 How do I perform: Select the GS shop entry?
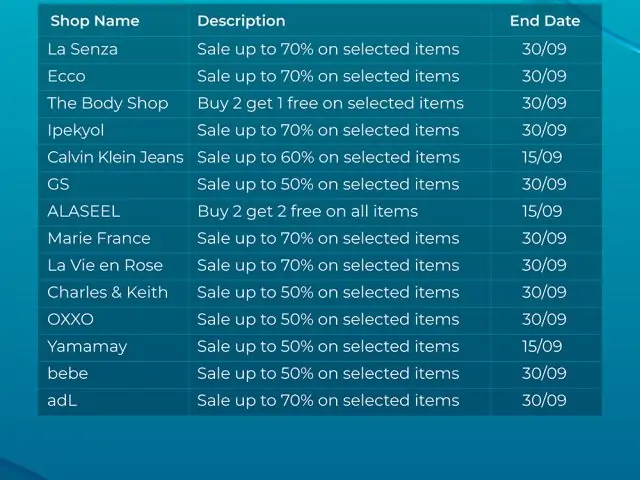[x=58, y=184]
